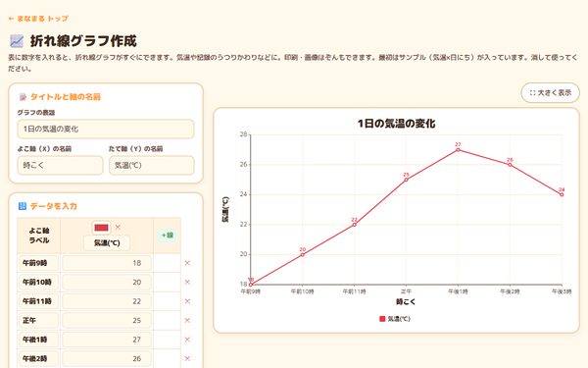Edit the 午後1時 label cell
588x368 pixels.
click(x=38, y=340)
